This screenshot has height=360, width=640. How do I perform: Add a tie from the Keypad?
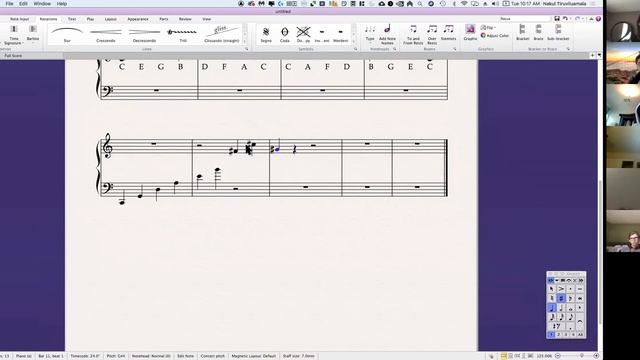coord(580,322)
